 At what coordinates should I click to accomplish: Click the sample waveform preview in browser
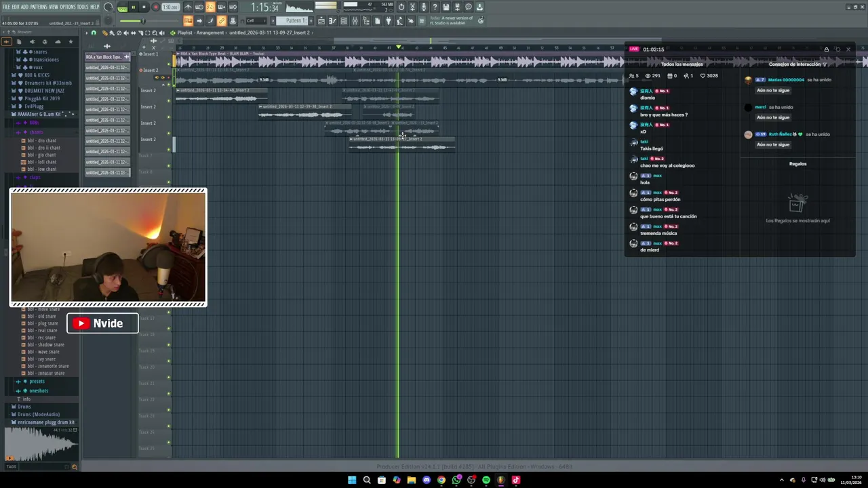click(x=41, y=444)
